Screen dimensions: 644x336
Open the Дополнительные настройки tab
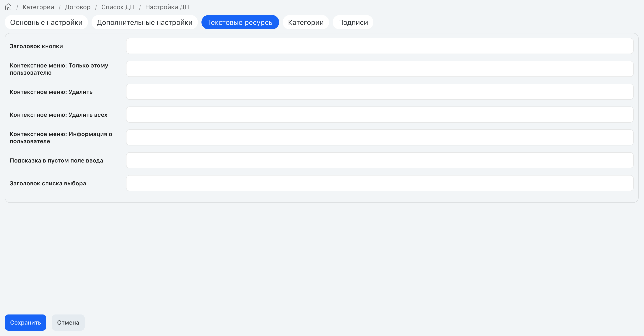(145, 22)
